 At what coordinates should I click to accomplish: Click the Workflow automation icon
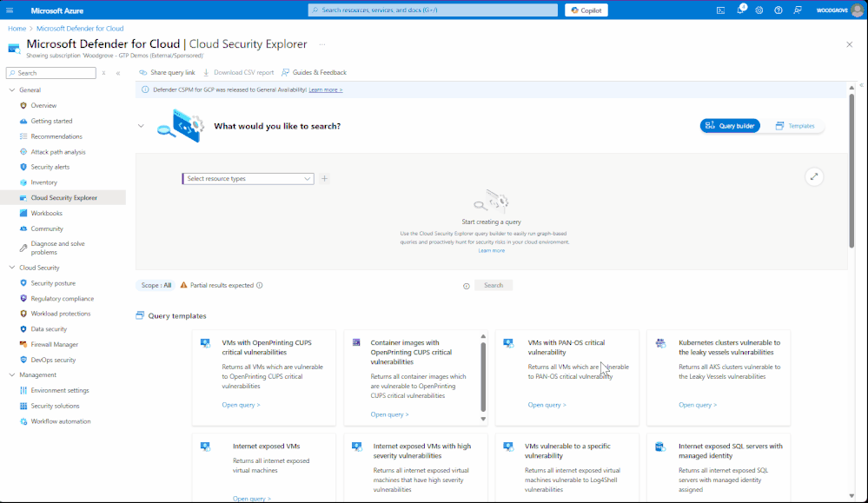(x=23, y=421)
